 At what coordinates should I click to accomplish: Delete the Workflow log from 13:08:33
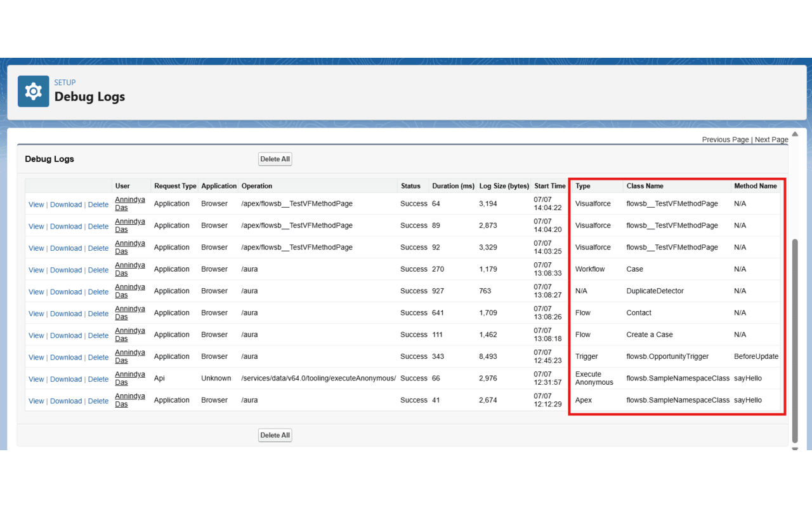98,270
